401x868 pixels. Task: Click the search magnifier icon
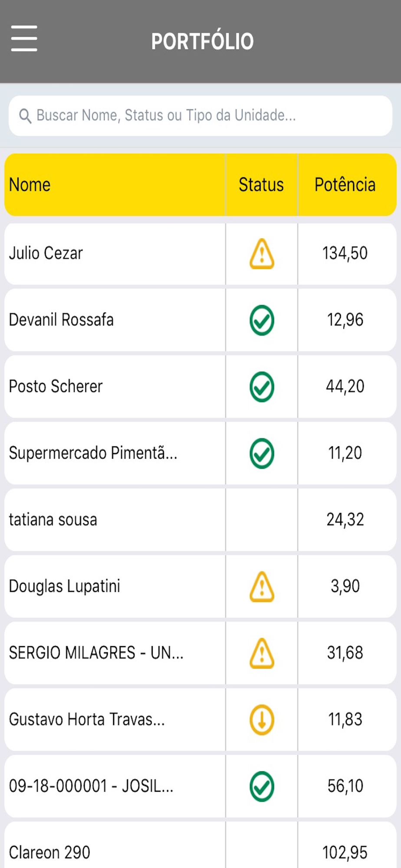point(25,116)
